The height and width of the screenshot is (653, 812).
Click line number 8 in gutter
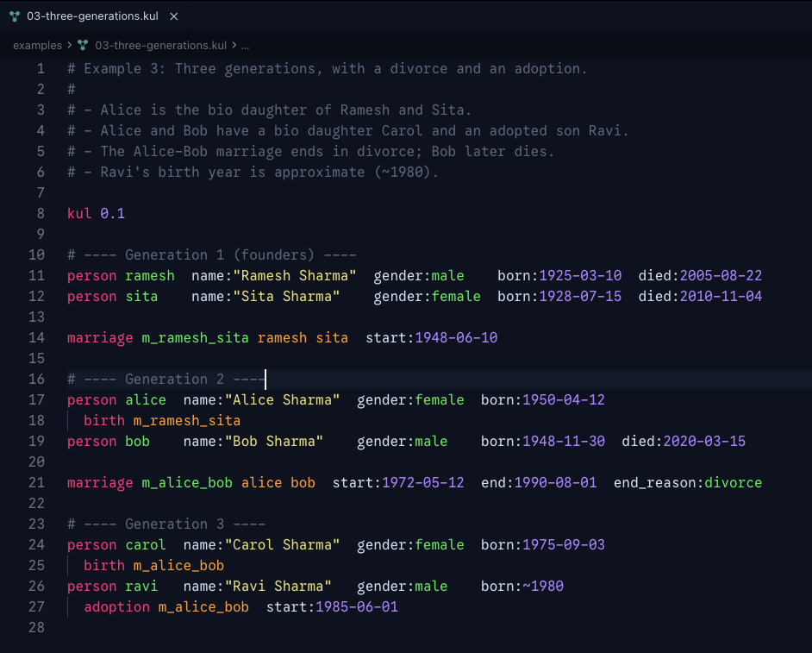click(41, 214)
